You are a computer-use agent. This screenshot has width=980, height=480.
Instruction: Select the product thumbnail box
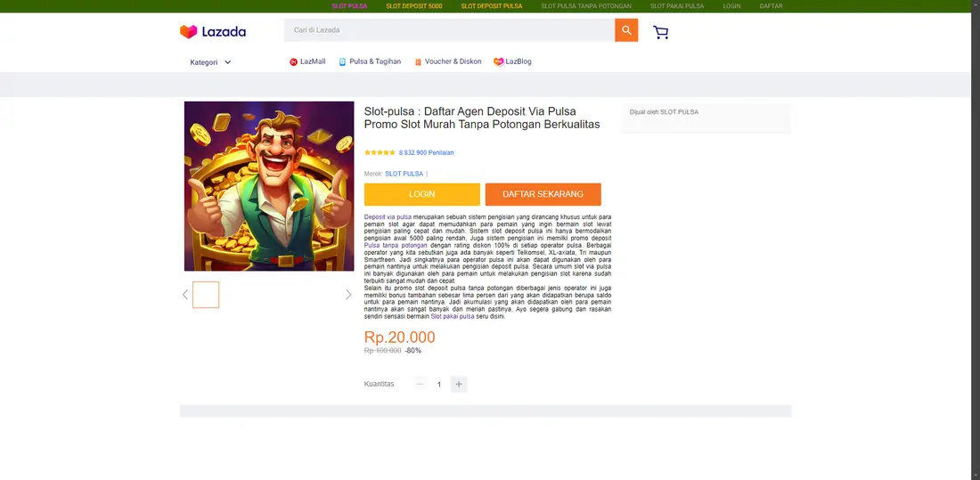[x=206, y=295]
